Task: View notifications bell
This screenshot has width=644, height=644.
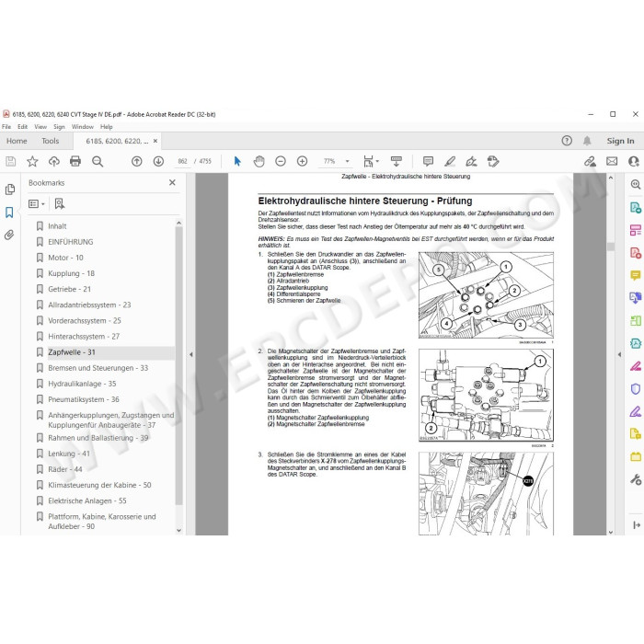Action: click(x=587, y=141)
